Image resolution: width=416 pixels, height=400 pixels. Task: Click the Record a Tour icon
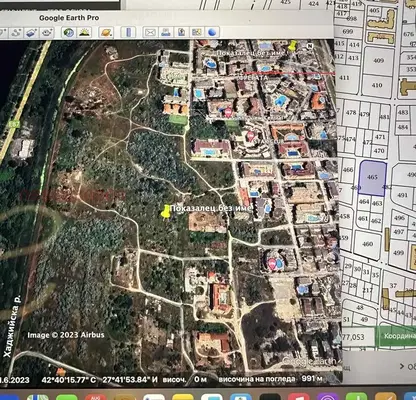[47, 32]
